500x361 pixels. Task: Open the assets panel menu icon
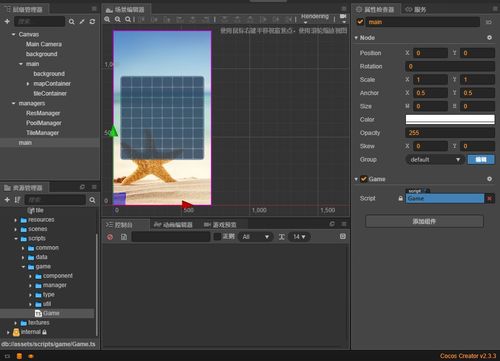(x=94, y=187)
